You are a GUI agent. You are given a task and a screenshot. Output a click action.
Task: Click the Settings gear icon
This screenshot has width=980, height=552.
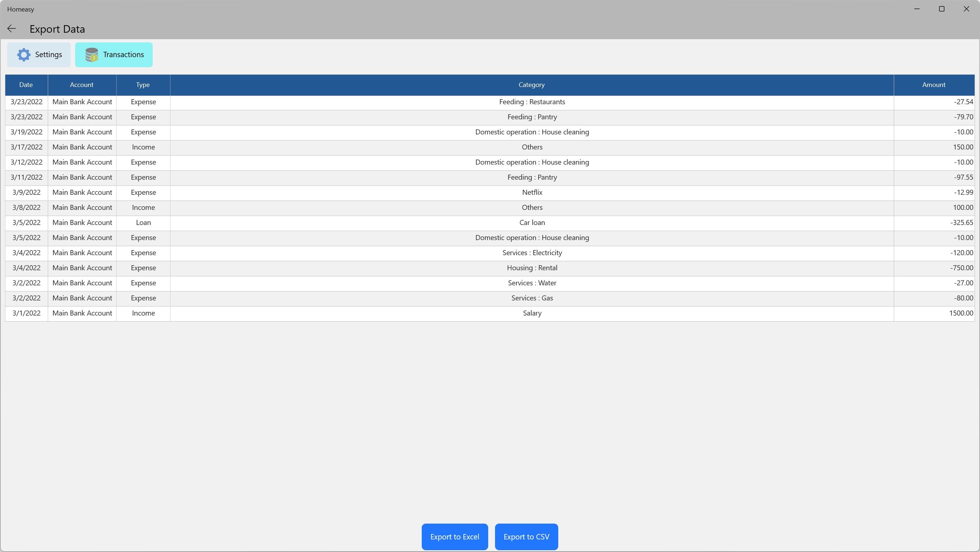[x=24, y=54]
